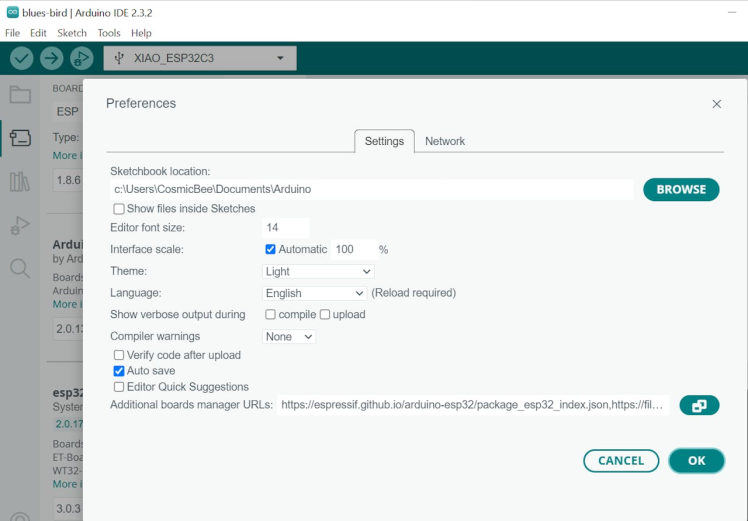Enable Show files inside Sketches

[119, 209]
